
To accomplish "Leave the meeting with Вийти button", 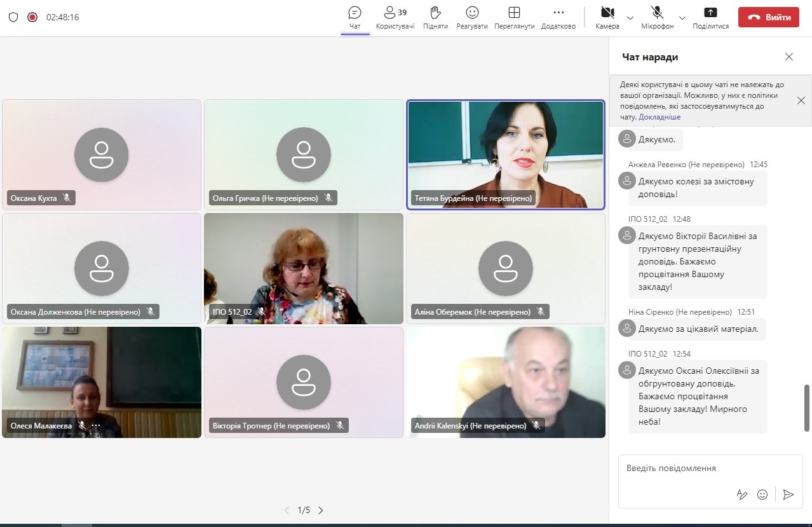I will point(768,17).
